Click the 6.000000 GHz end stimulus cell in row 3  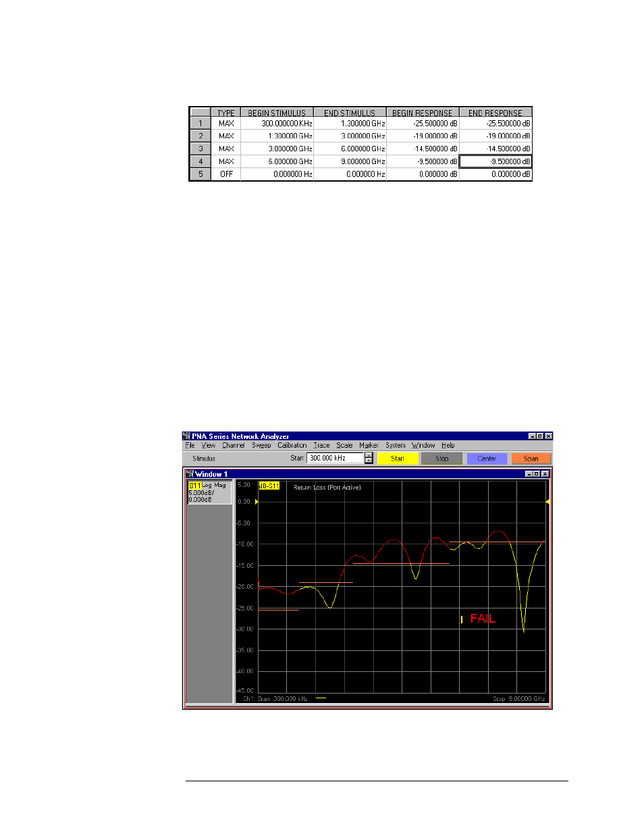click(350, 149)
